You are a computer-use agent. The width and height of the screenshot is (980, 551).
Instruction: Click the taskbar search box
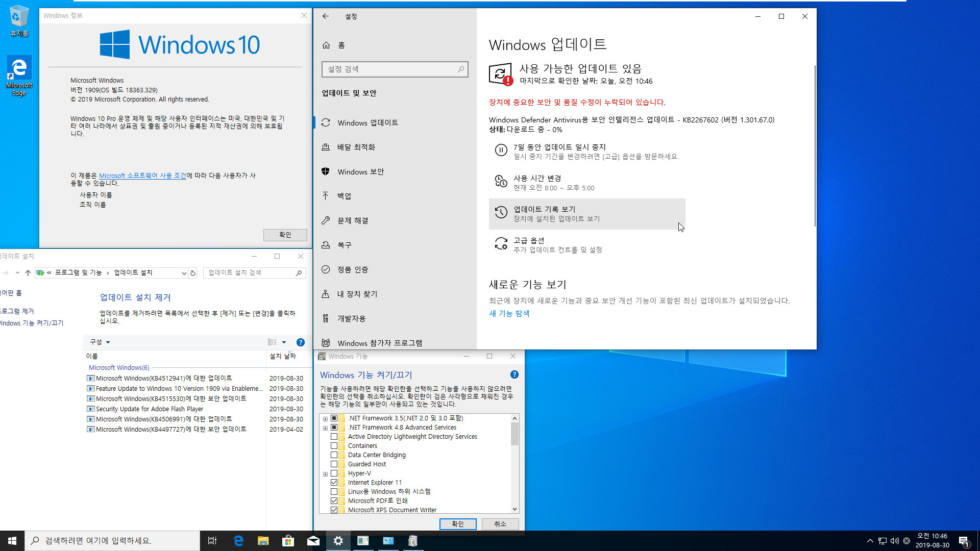point(112,541)
